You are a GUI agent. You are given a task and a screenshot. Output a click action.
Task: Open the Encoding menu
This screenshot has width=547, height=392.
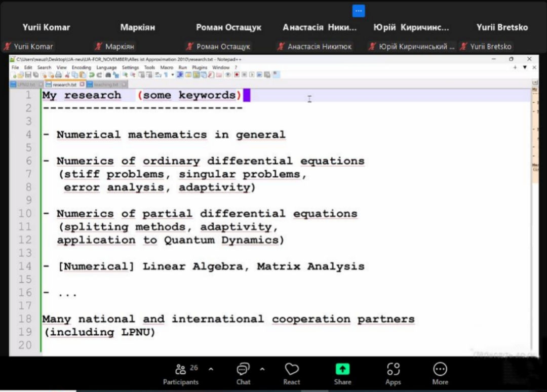point(81,67)
